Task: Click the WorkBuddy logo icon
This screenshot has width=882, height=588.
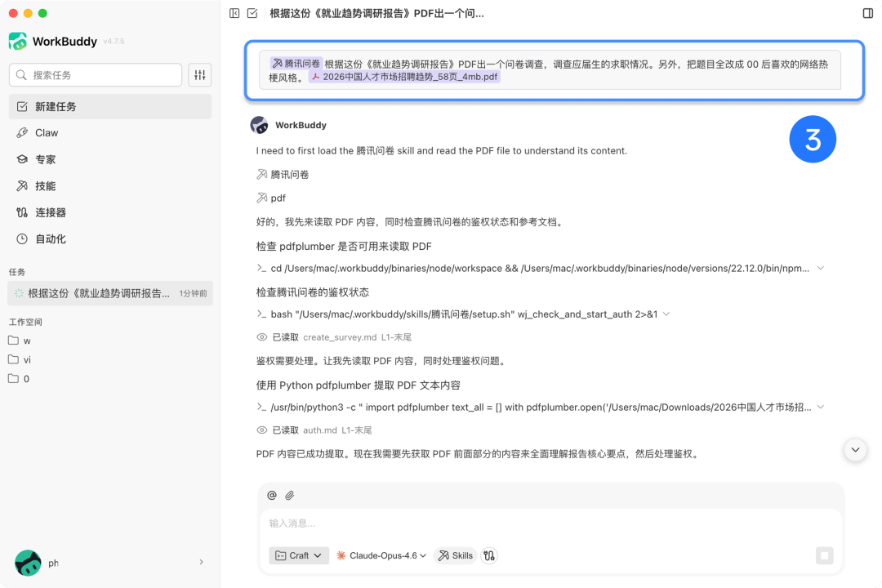Action: coord(18,41)
